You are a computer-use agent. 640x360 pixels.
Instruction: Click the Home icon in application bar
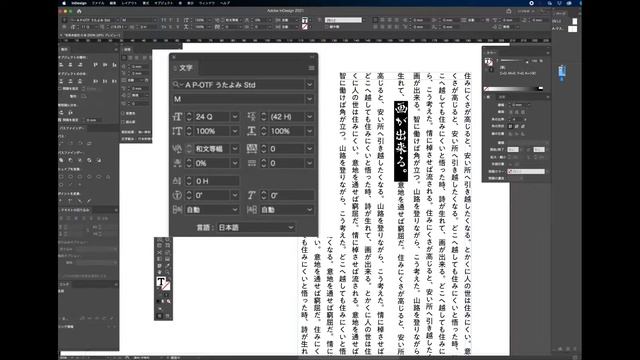[x=79, y=11]
